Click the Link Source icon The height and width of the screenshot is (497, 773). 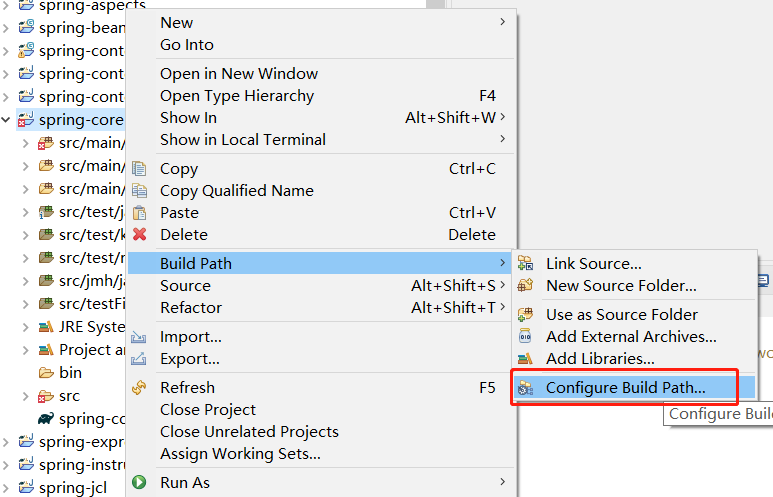(x=526, y=263)
